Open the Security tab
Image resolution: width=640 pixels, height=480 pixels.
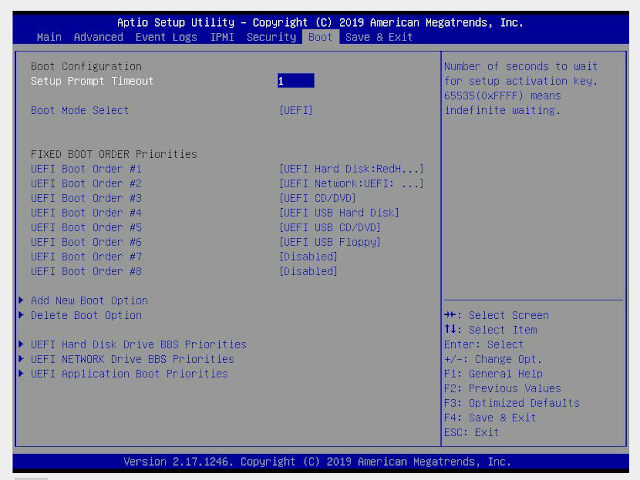pos(271,37)
